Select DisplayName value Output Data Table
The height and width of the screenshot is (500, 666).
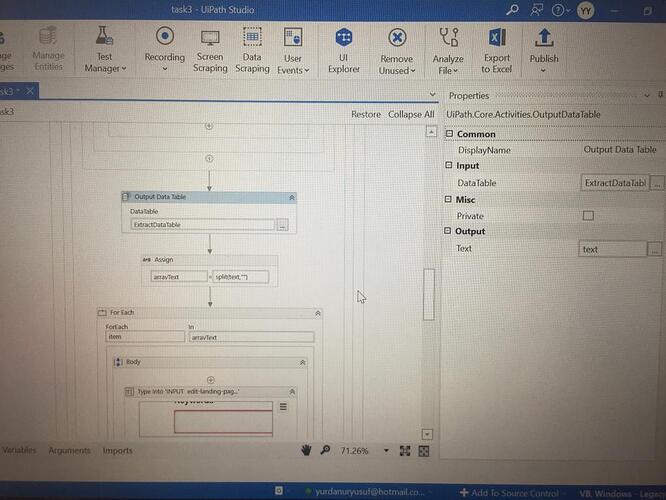click(620, 150)
